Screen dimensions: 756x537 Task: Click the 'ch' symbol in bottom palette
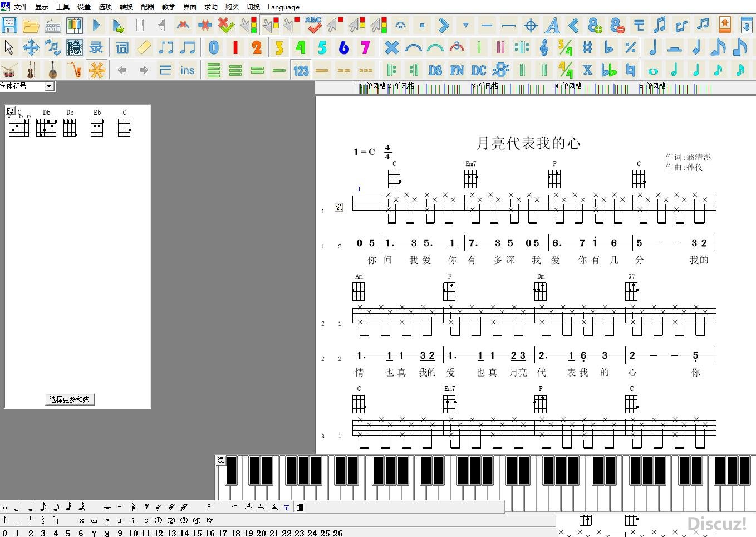94,520
